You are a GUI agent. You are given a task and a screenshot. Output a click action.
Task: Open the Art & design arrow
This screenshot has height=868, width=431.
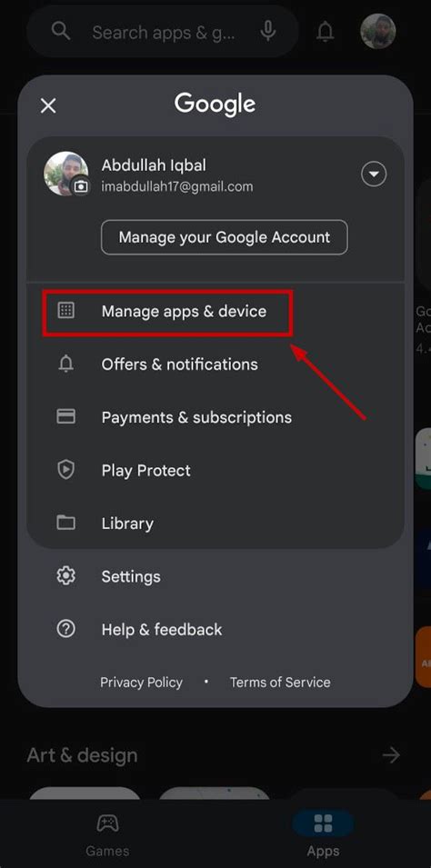[x=391, y=755]
